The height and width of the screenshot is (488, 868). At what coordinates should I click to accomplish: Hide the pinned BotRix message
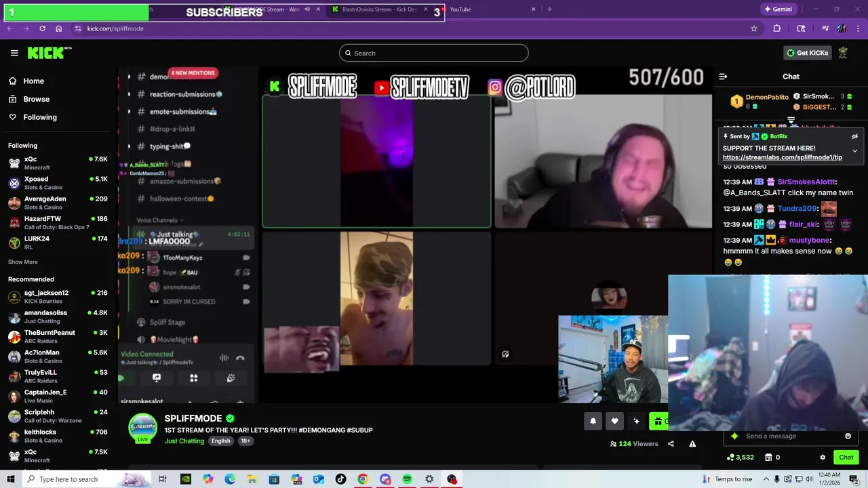click(x=854, y=136)
